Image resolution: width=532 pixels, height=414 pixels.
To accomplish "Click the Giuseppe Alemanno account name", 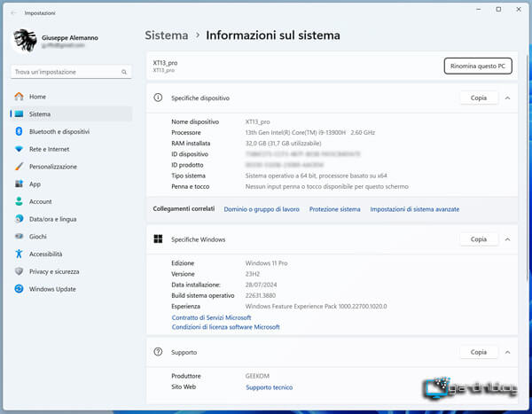I will [x=70, y=37].
